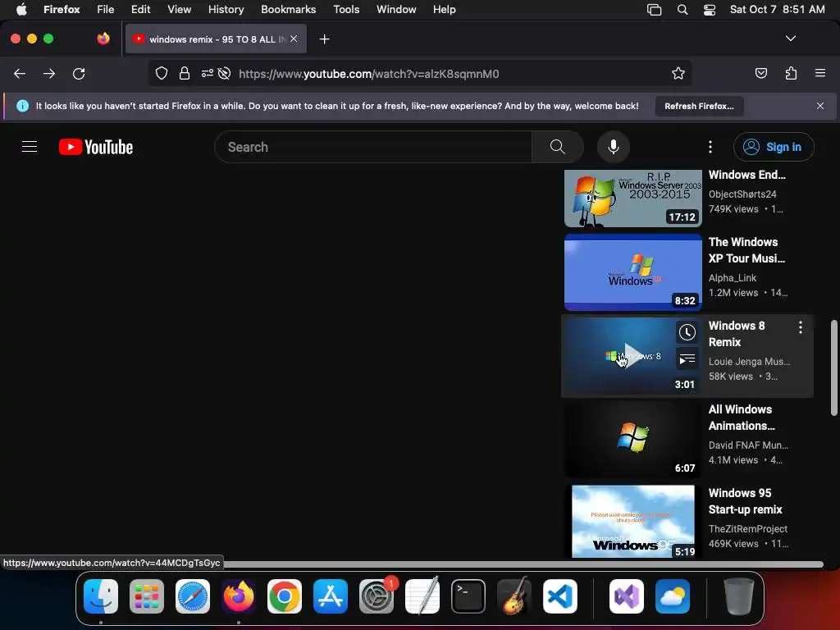Focus the YouTube Search field
This screenshot has height=630, width=840.
point(373,147)
